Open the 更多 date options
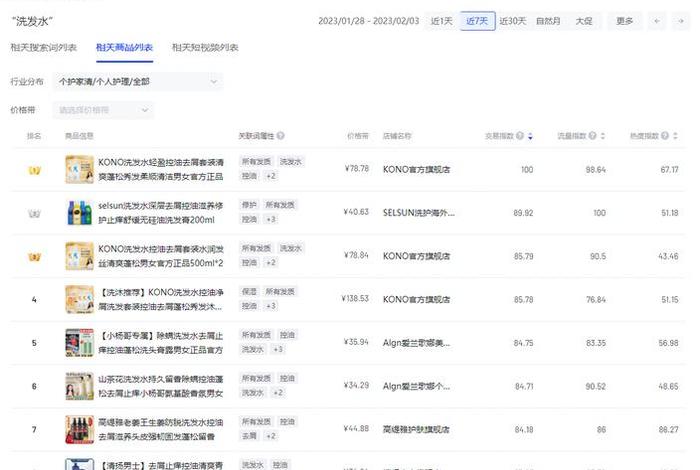The image size is (700, 470). click(x=625, y=21)
